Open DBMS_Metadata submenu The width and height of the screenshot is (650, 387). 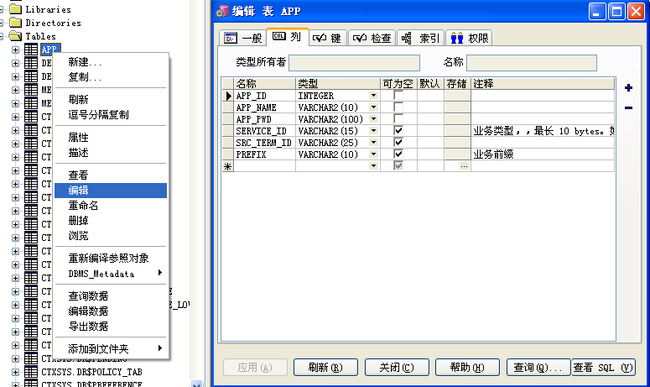click(x=111, y=273)
